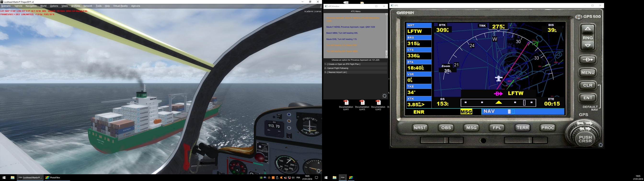Screen dimensions: 644x181
Task: Click the ETA value 18:40
Action: 419,68
